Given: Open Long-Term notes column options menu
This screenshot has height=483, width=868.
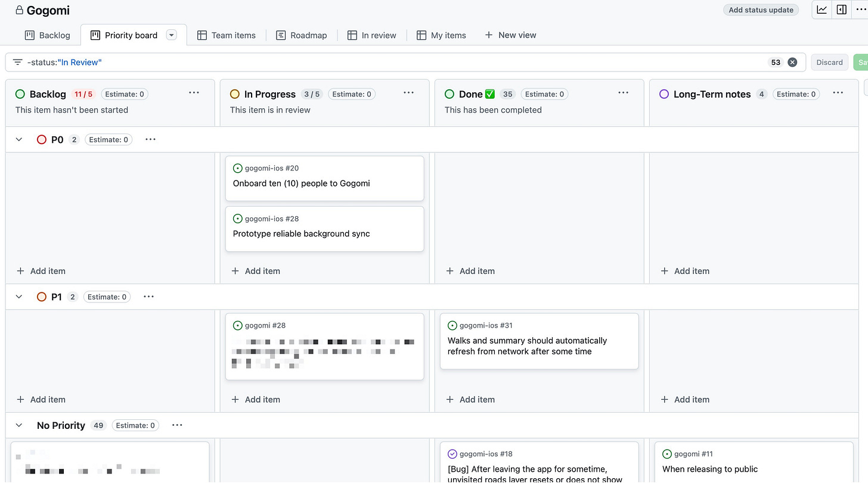Looking at the screenshot, I should (x=838, y=93).
